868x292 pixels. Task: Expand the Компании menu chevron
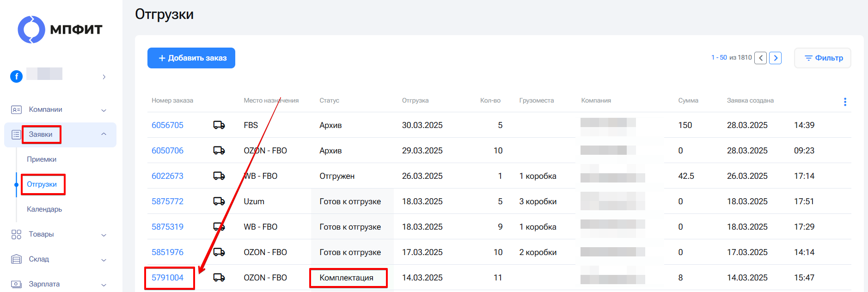coord(104,110)
